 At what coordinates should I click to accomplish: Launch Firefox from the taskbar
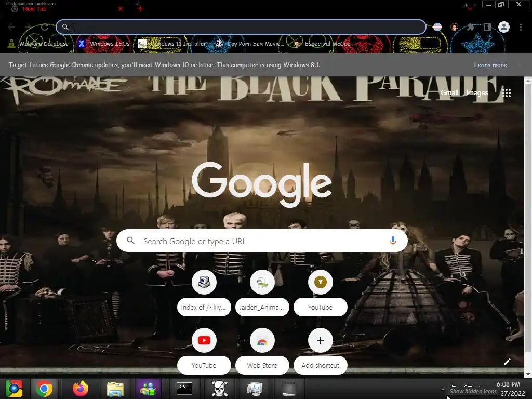coord(81,389)
